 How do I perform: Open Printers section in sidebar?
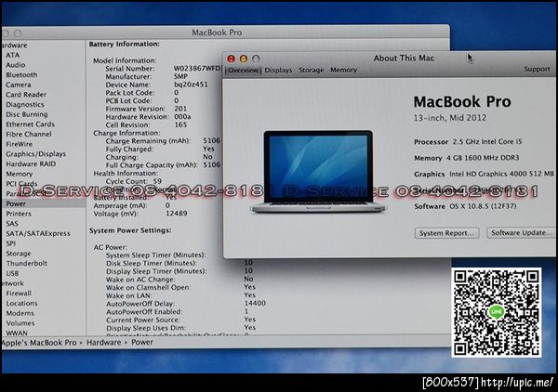(19, 214)
